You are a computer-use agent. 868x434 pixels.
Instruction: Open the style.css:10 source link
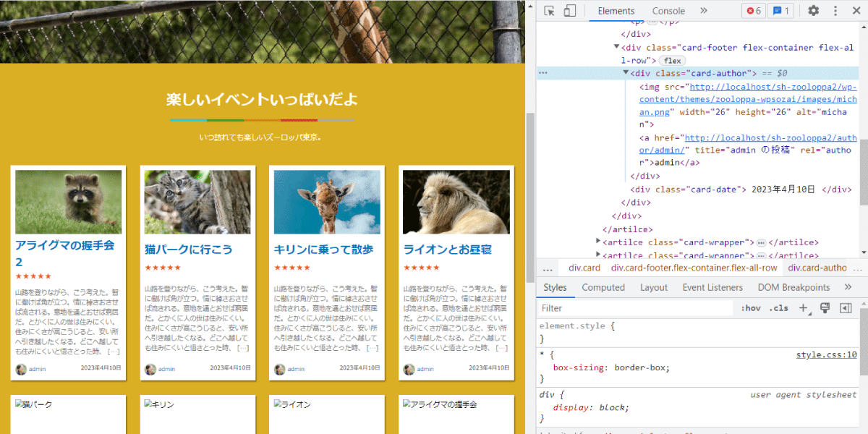(x=826, y=354)
